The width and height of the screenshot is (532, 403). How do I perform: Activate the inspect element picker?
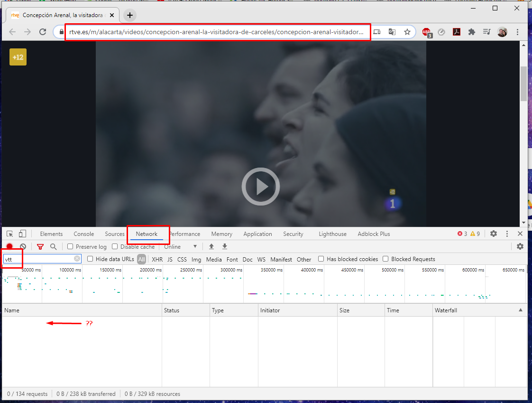tap(10, 234)
